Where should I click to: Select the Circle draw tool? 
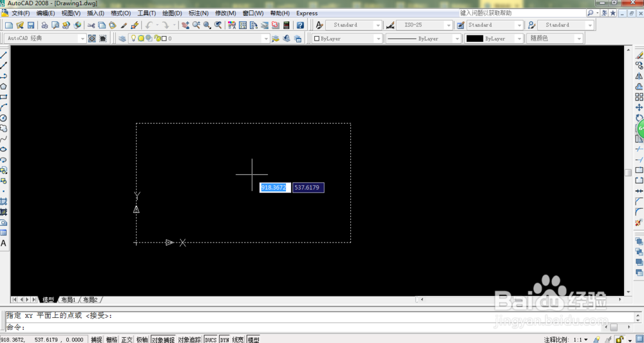tap(4, 118)
